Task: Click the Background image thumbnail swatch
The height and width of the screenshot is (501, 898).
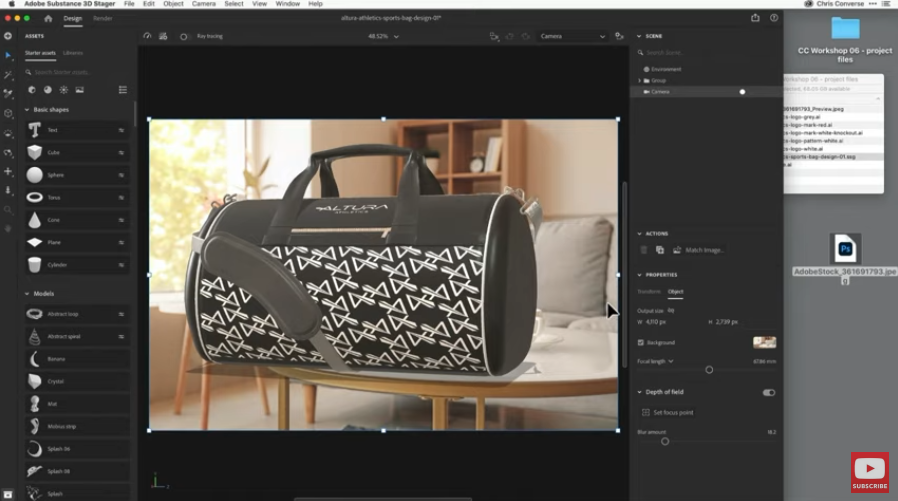Action: click(765, 342)
